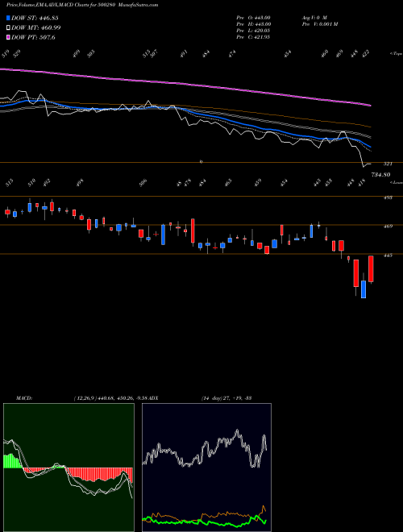Select the 'DOW MT: 460.99' legend text
Image resolution: width=403 pixels, height=532 pixels.
pyautogui.click(x=36, y=28)
